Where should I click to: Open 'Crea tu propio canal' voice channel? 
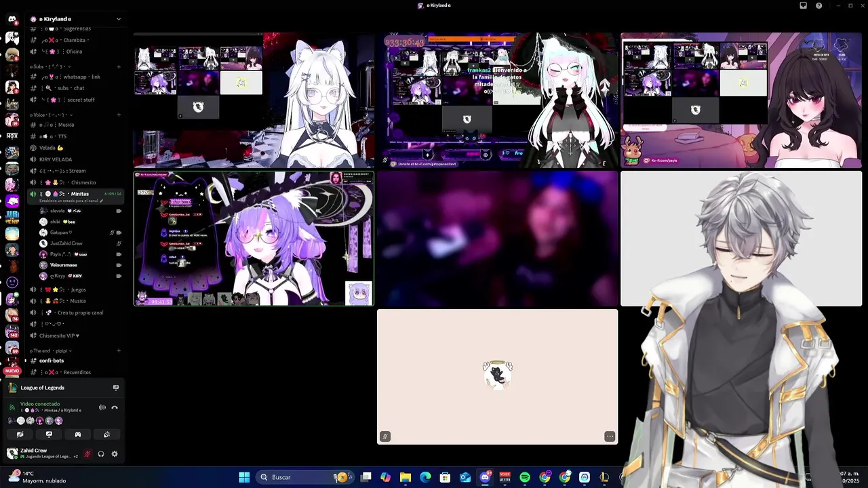point(75,312)
